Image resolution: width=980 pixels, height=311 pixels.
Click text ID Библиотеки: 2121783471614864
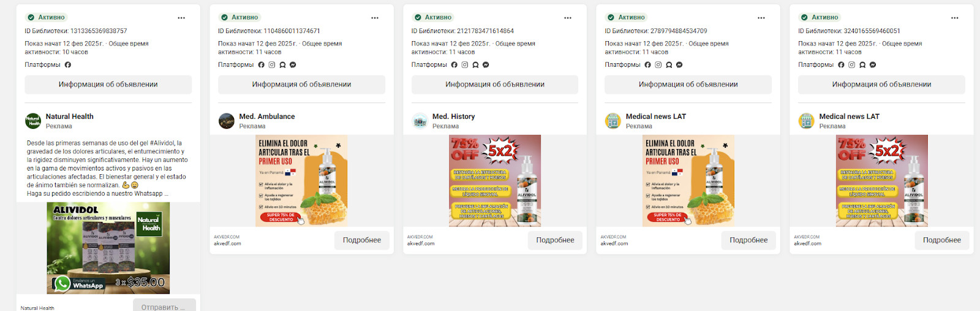point(462,31)
